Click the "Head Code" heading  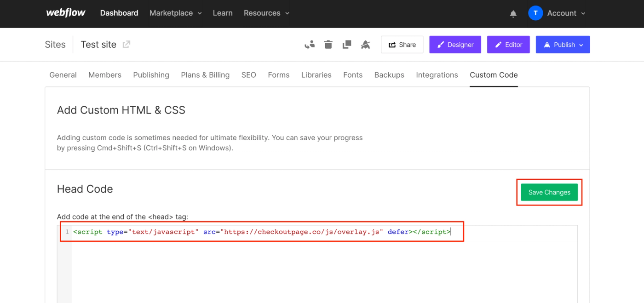coord(85,189)
